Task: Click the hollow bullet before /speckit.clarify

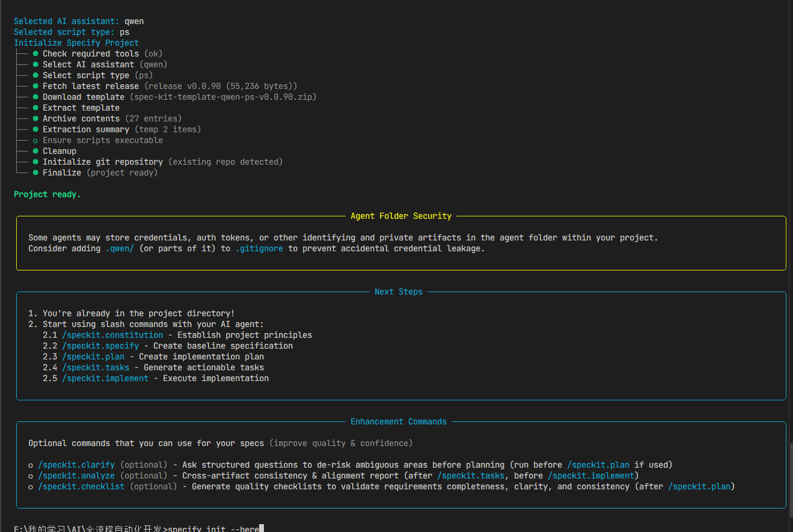Action: (x=31, y=465)
